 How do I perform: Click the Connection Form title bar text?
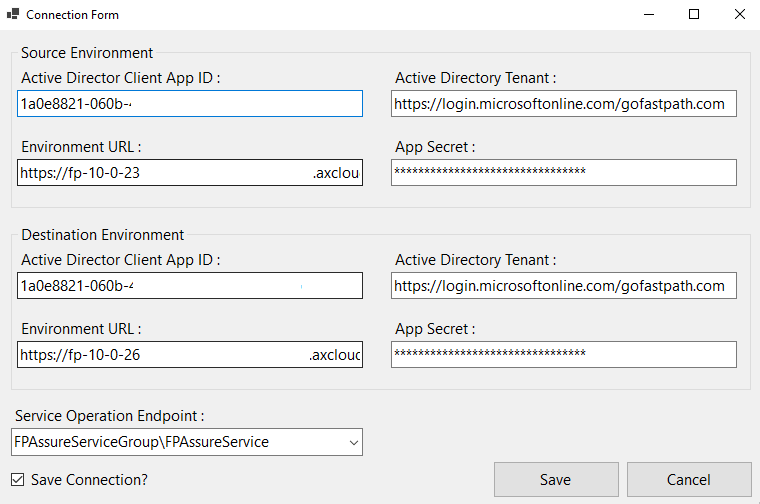click(72, 15)
